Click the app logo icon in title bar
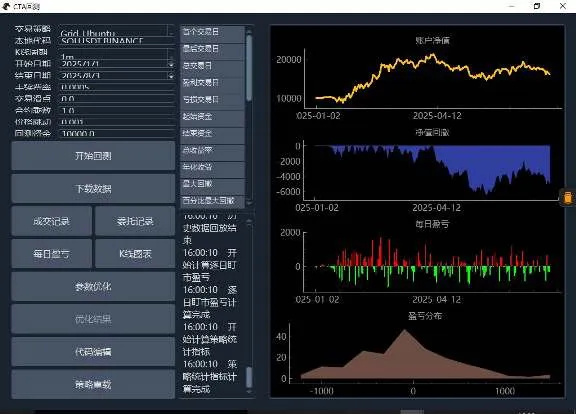576x414 pixels. coord(6,6)
